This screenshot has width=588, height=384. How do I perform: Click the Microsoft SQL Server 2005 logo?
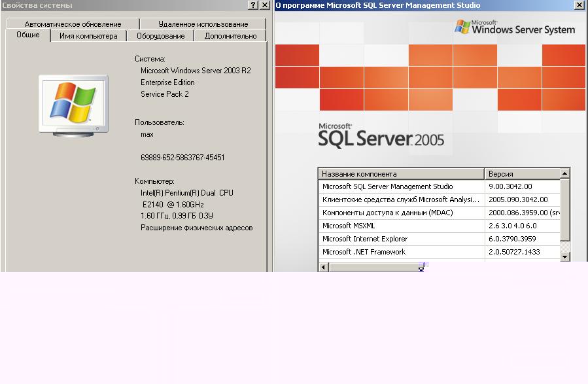(x=381, y=135)
